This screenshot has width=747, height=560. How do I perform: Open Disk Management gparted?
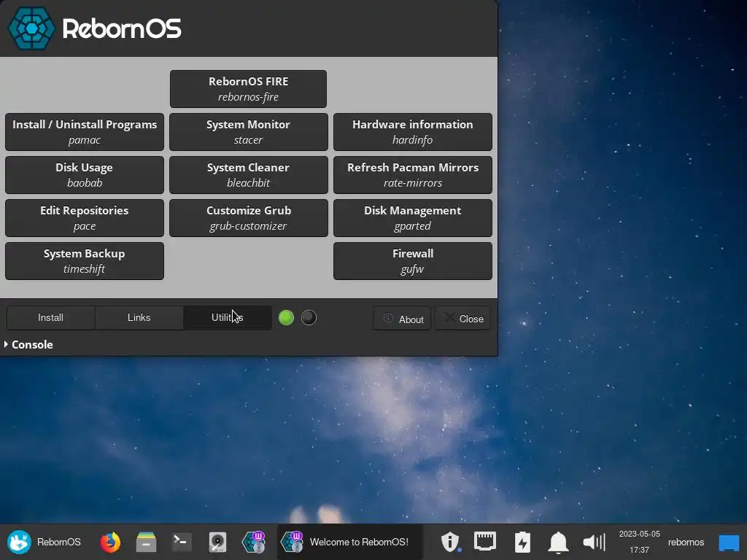pos(413,218)
